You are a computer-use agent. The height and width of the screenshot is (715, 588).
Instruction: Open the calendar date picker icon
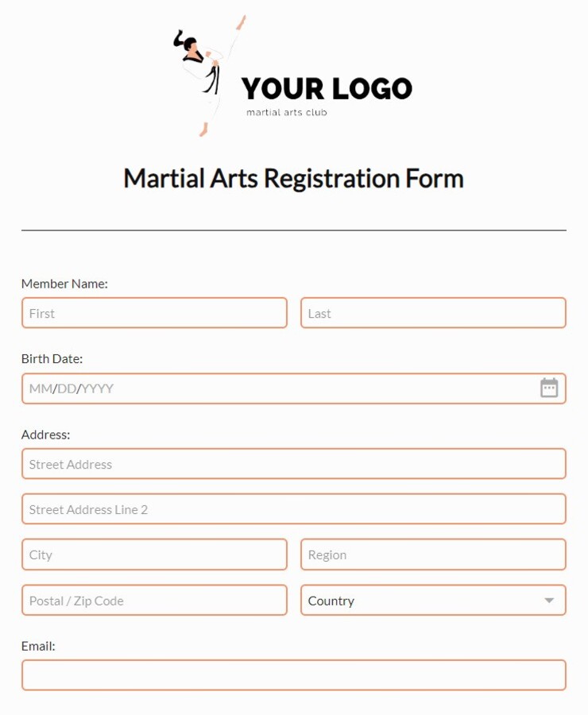point(549,388)
